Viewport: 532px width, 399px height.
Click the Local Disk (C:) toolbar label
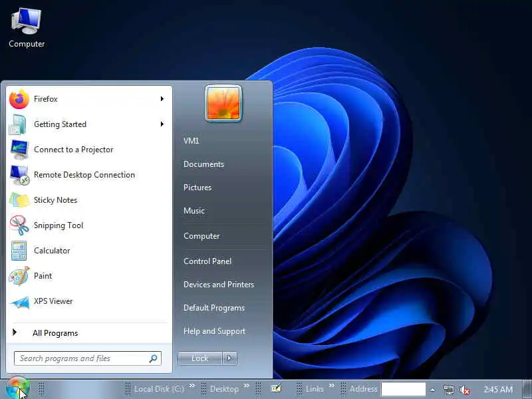[x=159, y=389]
